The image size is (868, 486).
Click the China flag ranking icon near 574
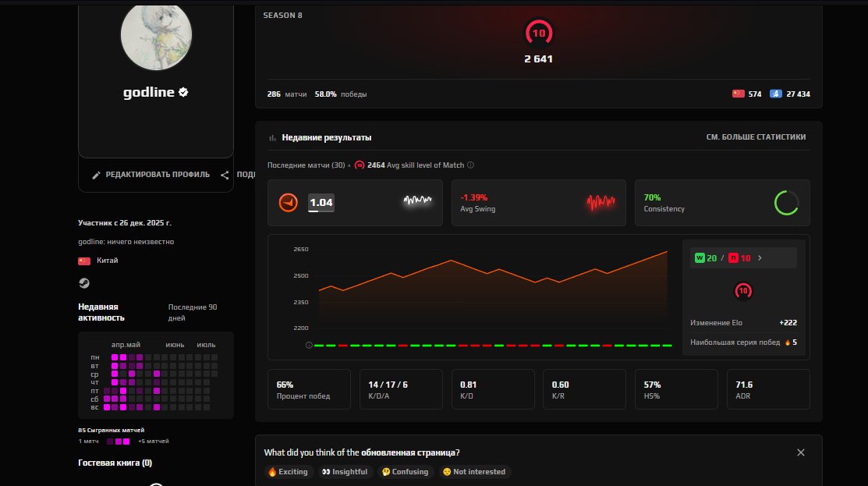[739, 94]
